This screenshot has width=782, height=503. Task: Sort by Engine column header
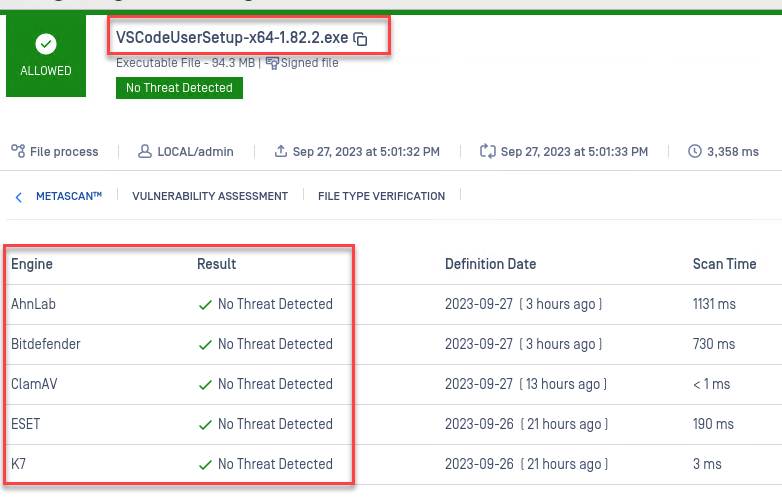(x=32, y=264)
